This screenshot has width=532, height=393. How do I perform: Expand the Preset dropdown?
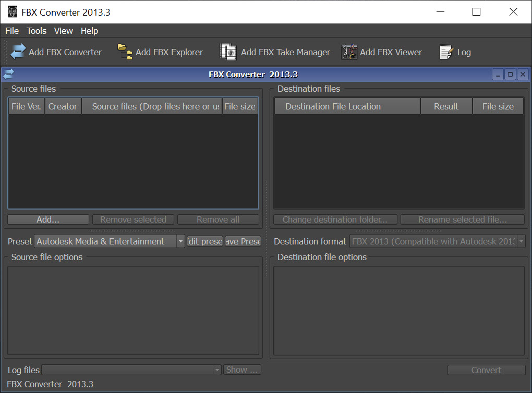[x=180, y=241]
